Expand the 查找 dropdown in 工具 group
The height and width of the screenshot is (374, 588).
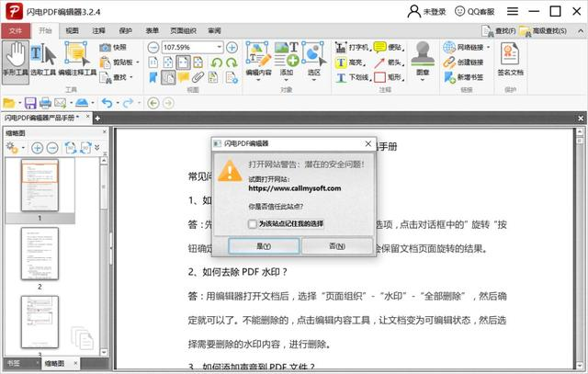click(131, 77)
